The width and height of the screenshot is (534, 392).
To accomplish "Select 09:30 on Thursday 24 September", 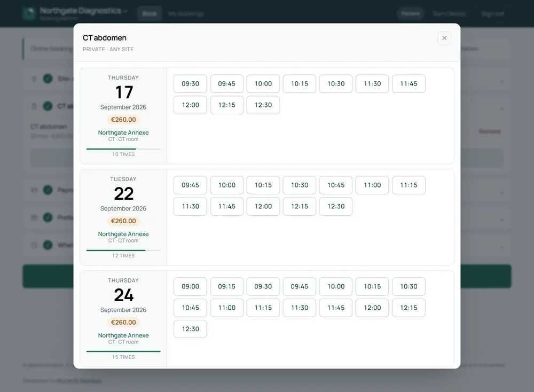I will pos(263,286).
